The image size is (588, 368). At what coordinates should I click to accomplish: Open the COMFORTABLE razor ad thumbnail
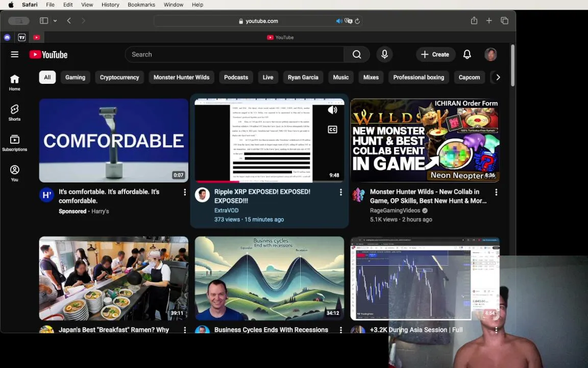click(x=114, y=141)
